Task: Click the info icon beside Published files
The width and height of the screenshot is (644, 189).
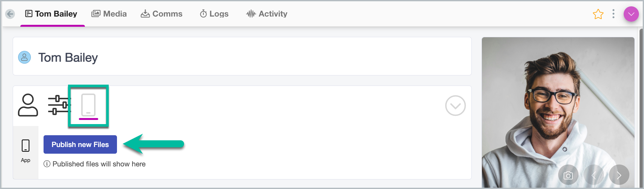Action: tap(47, 164)
